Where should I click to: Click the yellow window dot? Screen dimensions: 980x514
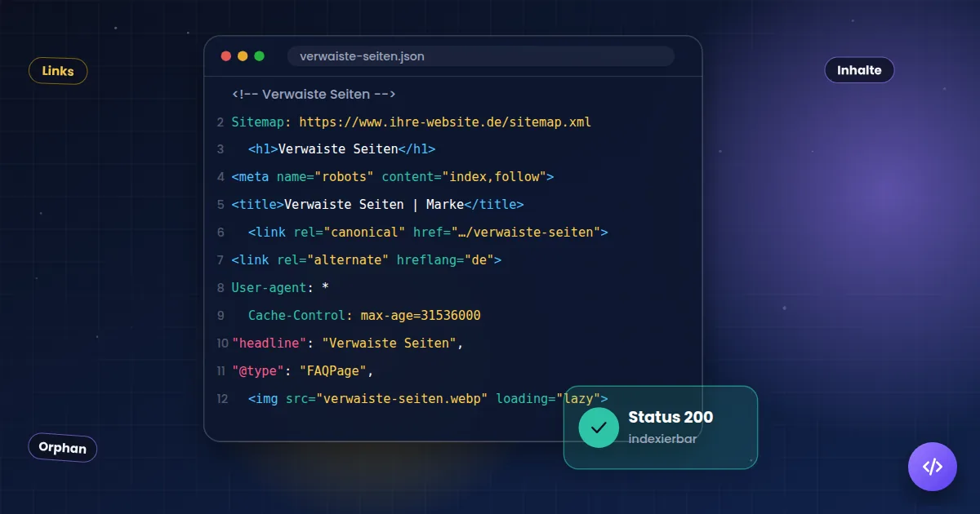point(243,56)
